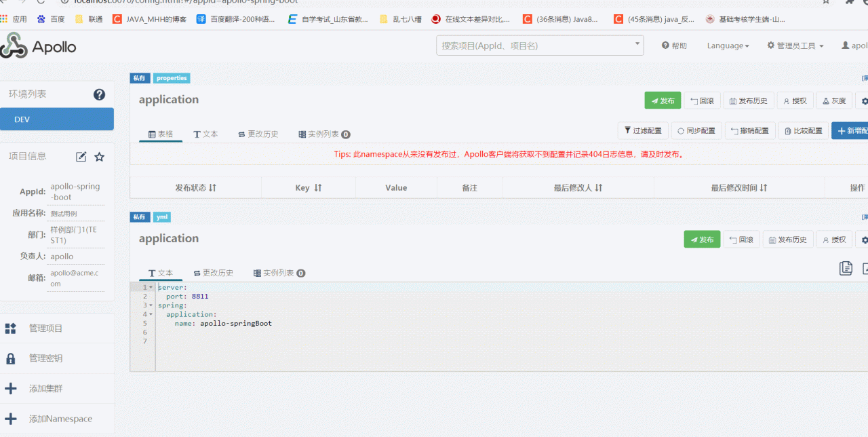Open 实例列表 tab in properties namespace

[x=324, y=134]
